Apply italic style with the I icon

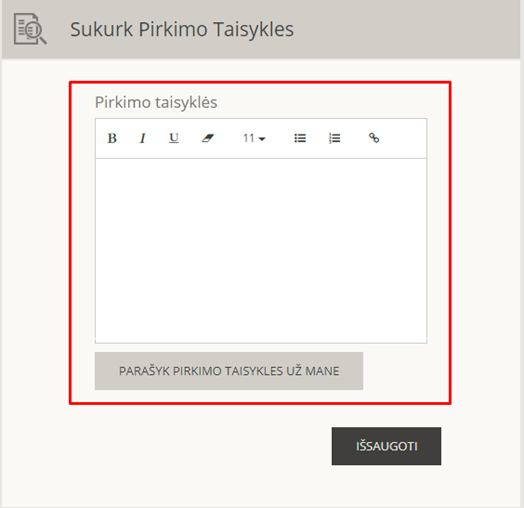[x=143, y=138]
